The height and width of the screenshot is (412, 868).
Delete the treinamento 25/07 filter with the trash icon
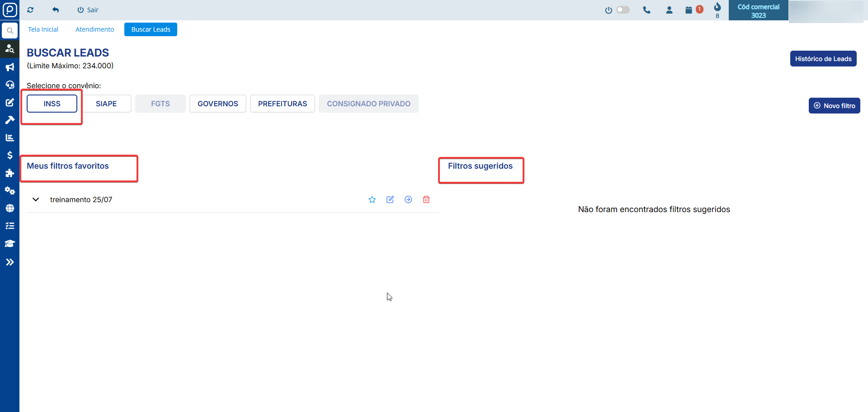426,200
